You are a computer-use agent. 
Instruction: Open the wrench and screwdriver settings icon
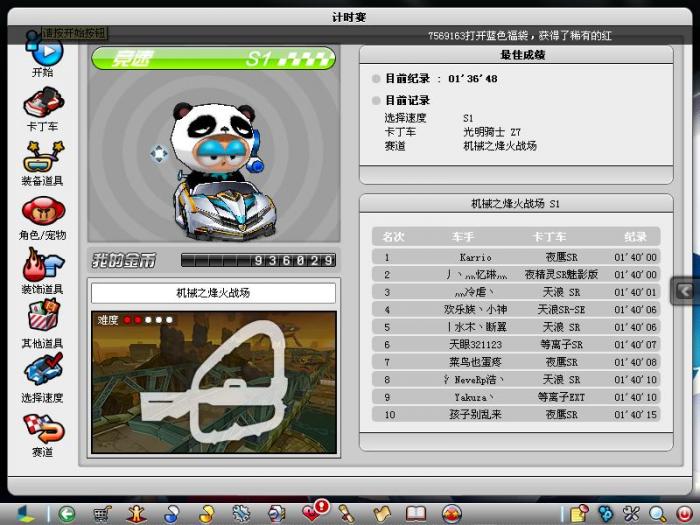[x=632, y=514]
